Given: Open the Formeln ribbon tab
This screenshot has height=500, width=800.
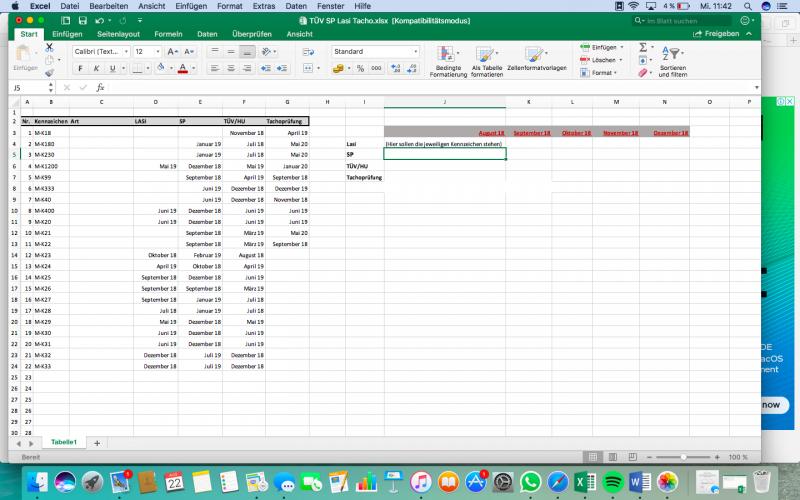Looking at the screenshot, I should click(168, 34).
